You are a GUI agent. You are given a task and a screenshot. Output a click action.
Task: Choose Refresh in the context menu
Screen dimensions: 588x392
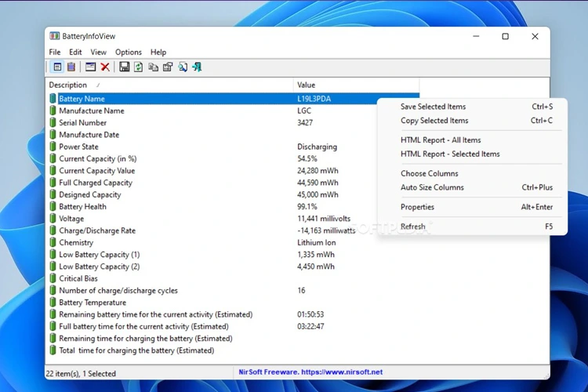coord(473,227)
